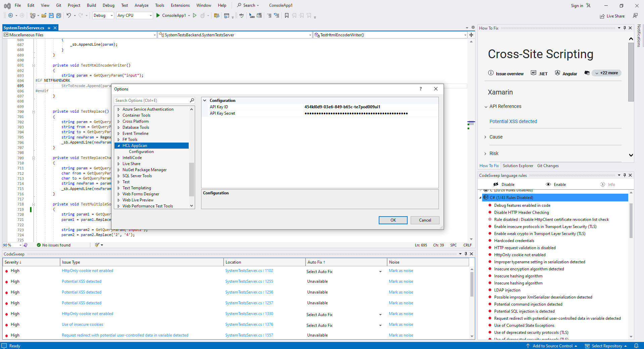
Task: Click the Navigate Backward arrow icon
Action: pyautogui.click(x=11, y=15)
